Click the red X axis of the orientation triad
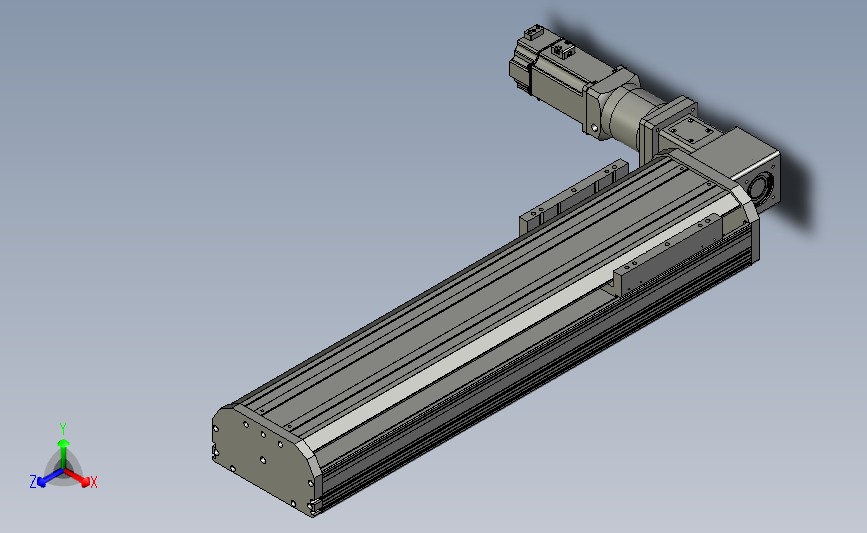This screenshot has height=533, width=867. click(77, 477)
